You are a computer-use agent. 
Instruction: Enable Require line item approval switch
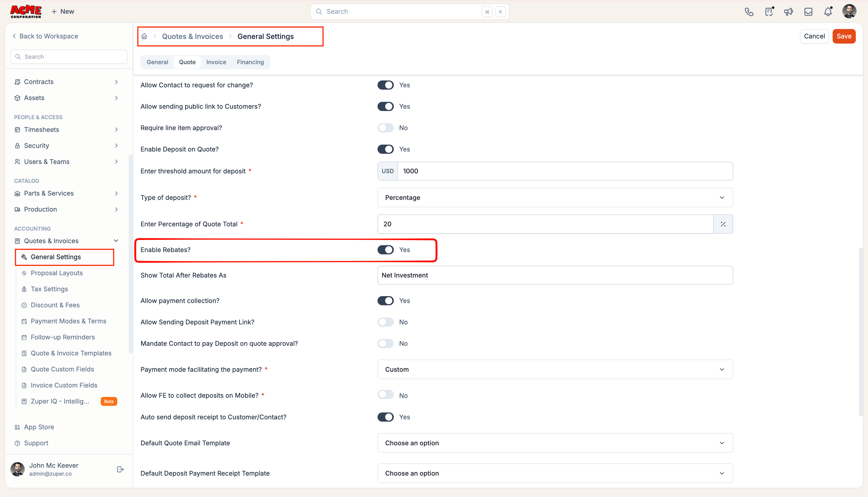point(385,128)
